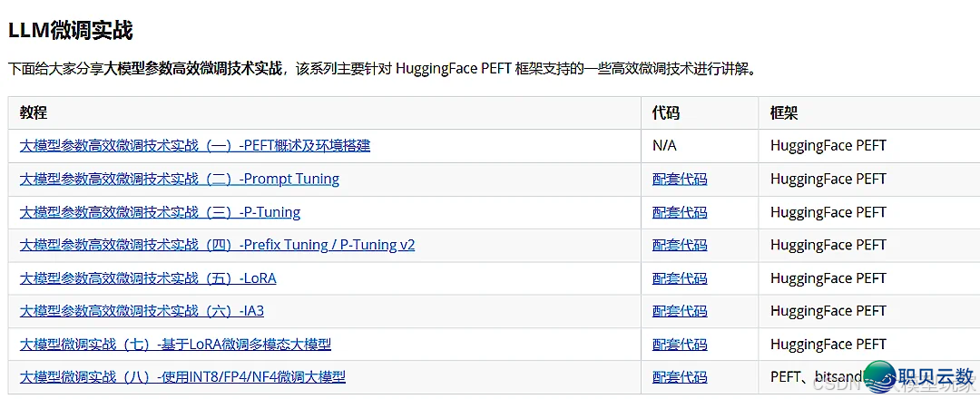Open the tutorial (五) LoRA link
980x399 pixels.
click(x=148, y=278)
